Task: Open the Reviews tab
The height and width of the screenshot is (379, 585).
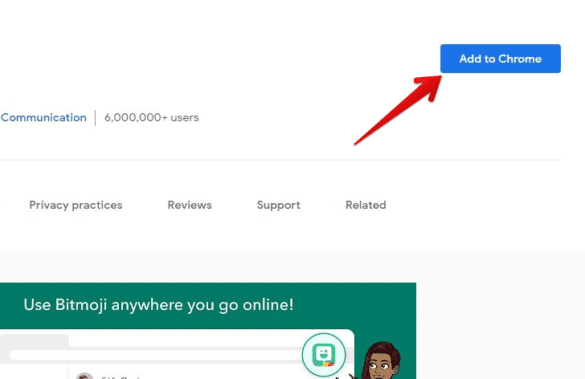Action: (x=190, y=205)
